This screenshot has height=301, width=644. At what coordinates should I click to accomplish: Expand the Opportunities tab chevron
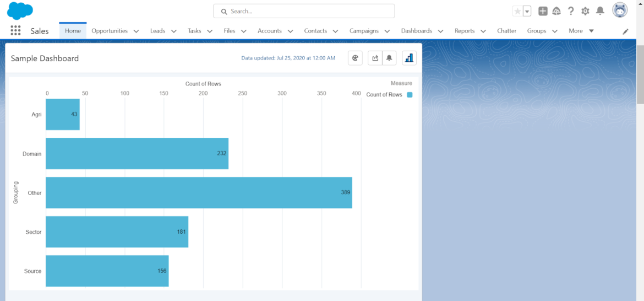tap(137, 31)
